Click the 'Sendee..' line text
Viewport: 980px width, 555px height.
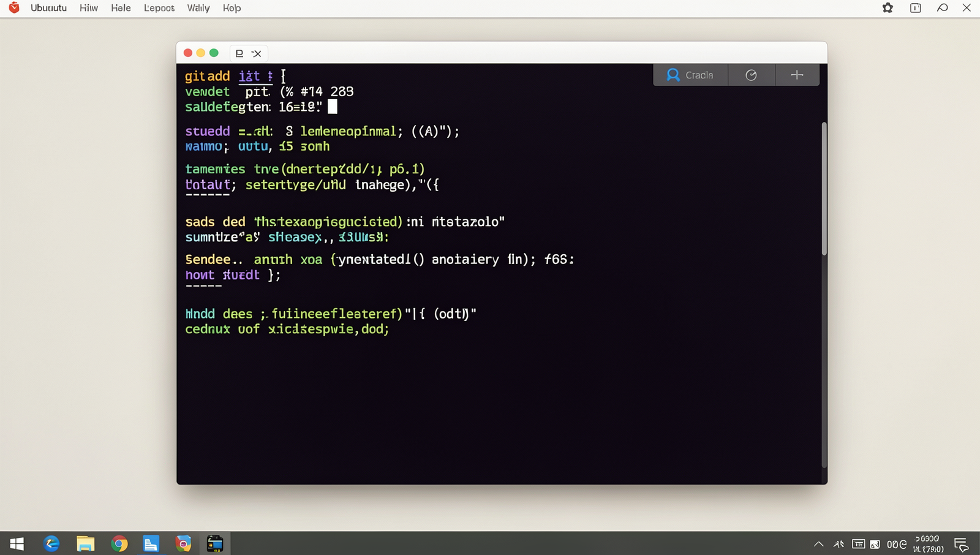click(380, 259)
